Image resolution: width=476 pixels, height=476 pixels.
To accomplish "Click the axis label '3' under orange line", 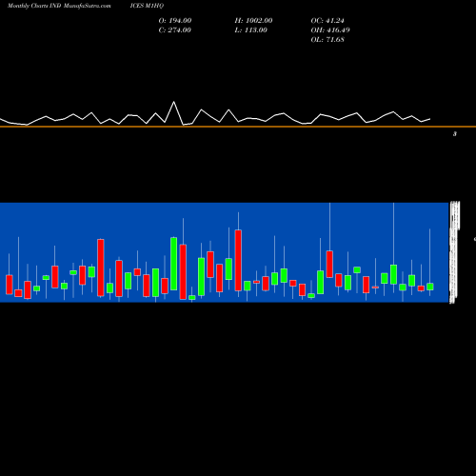I will point(455,134).
